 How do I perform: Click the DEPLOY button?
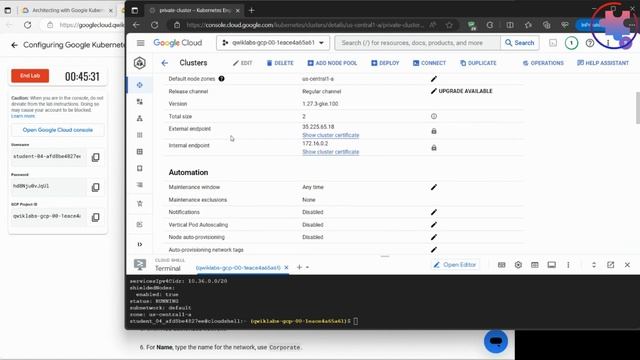tap(385, 63)
